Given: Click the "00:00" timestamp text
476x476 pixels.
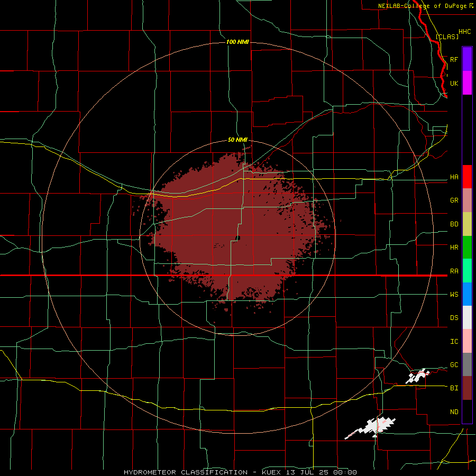Looking at the screenshot, I should coord(345,472).
